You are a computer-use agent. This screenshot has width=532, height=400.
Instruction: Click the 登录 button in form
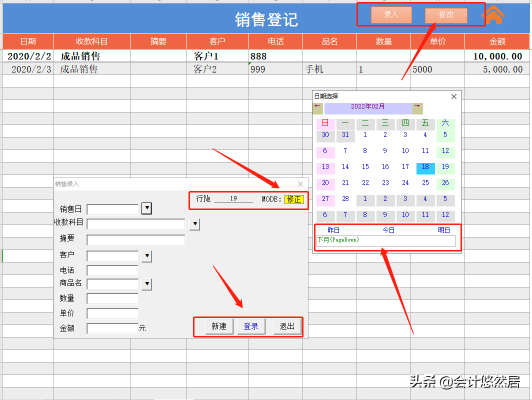point(251,326)
